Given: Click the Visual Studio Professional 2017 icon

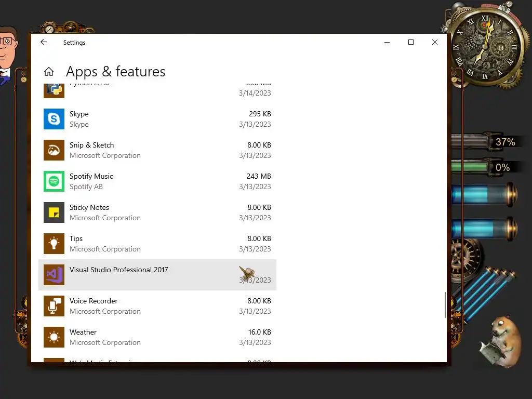Looking at the screenshot, I should (x=54, y=275).
